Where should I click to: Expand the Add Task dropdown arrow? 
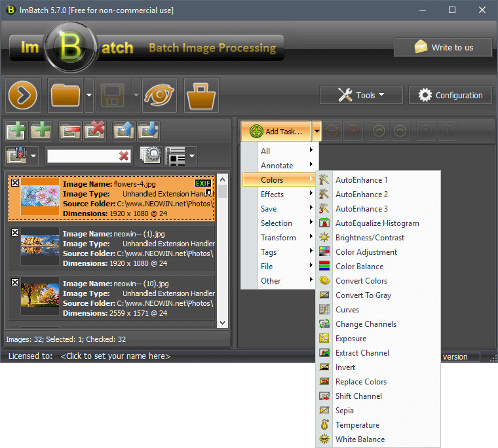(316, 131)
